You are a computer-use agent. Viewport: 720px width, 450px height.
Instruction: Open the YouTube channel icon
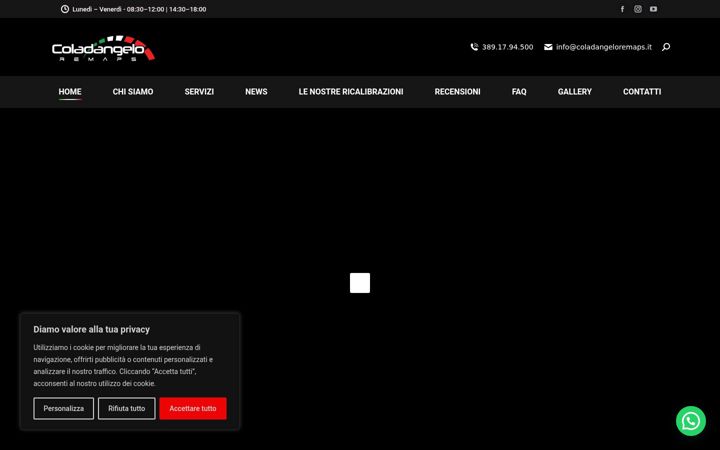653,9
